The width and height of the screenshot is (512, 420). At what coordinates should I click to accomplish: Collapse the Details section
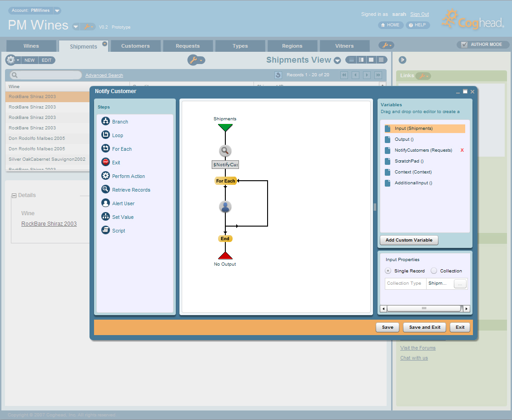click(14, 195)
